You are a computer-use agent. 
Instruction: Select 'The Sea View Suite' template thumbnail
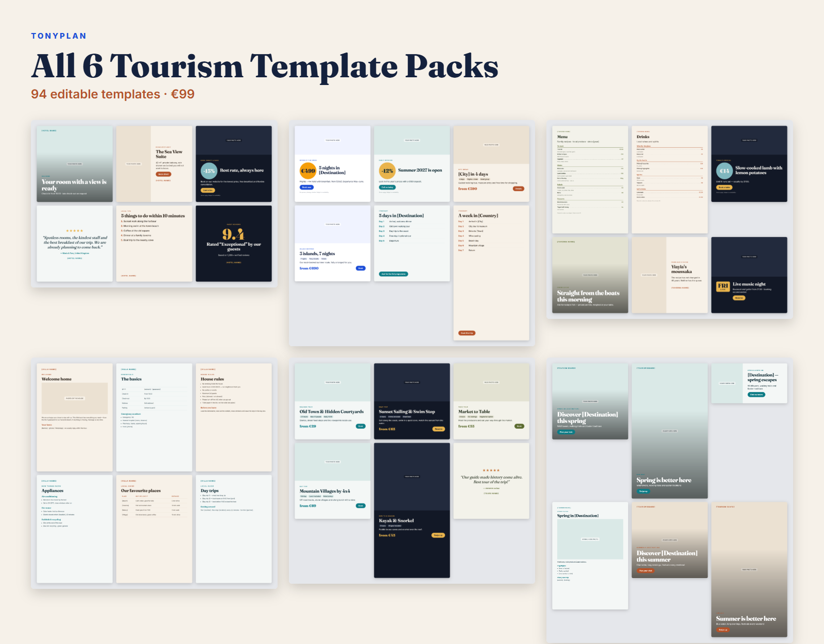(x=154, y=164)
